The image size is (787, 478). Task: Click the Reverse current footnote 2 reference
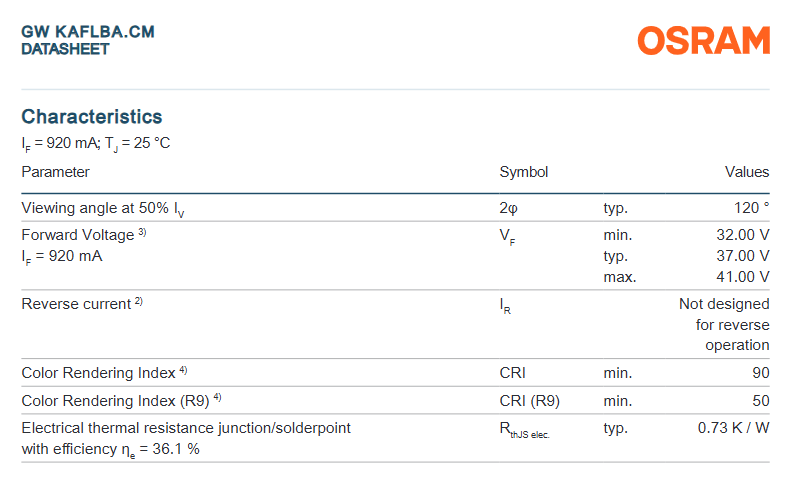[x=139, y=302]
